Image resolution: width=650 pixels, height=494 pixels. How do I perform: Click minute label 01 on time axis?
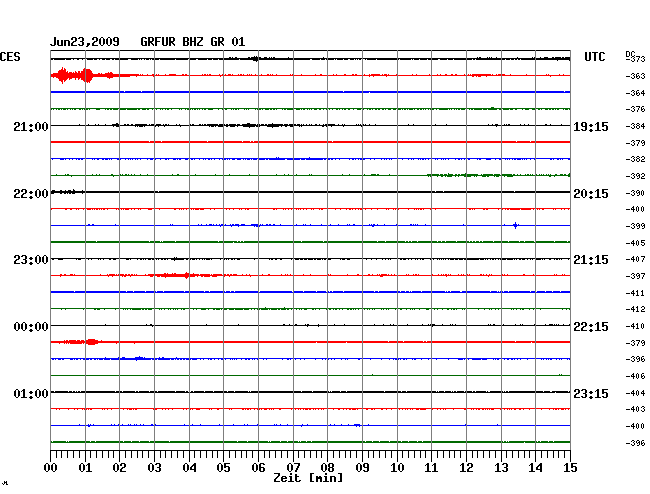[85, 468]
